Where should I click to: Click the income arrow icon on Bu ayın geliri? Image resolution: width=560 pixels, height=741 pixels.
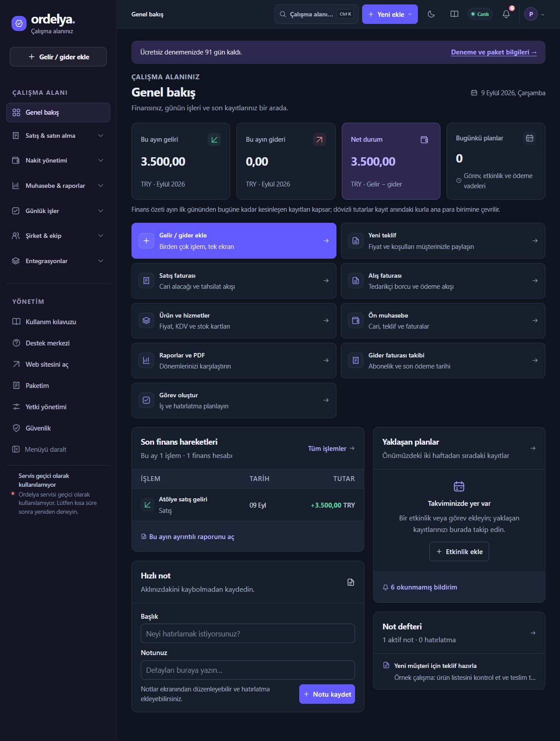click(214, 140)
